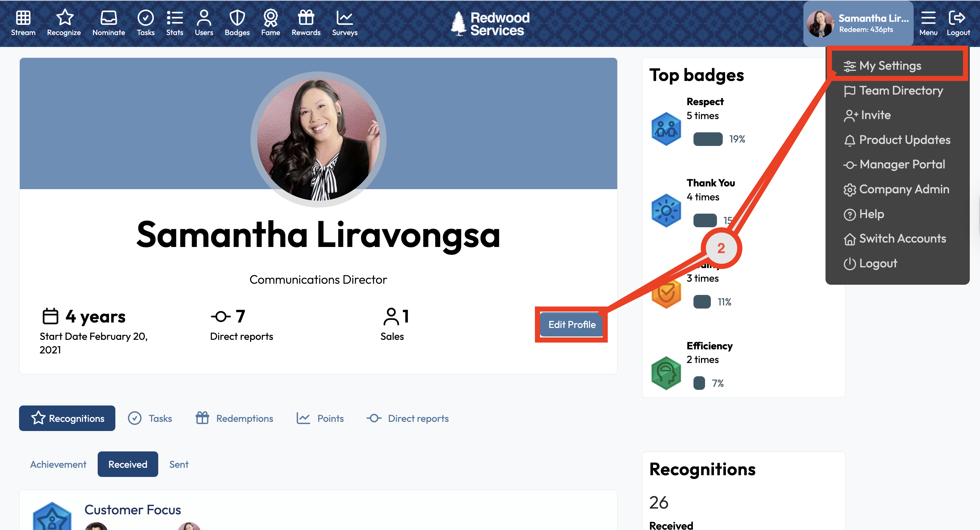Click Samantha's large profile photo
The height and width of the screenshot is (530, 980).
(x=318, y=139)
